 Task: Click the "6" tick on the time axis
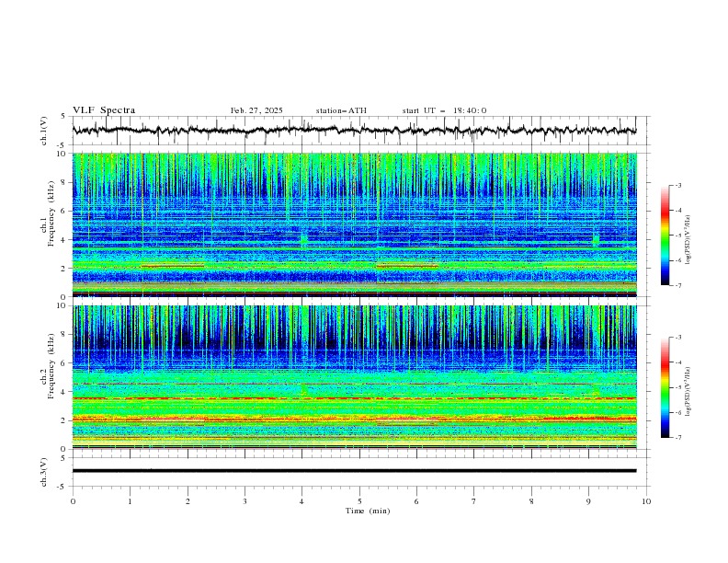pyautogui.click(x=416, y=501)
